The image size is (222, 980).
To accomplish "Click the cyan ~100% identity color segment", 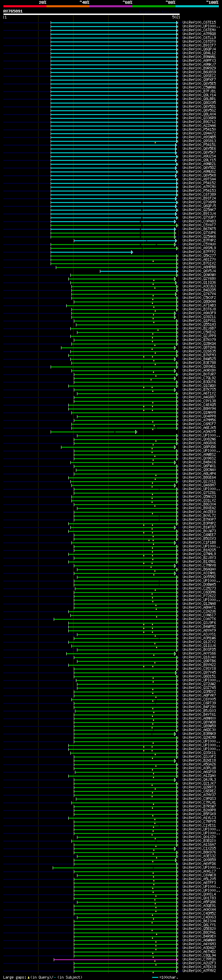I will pos(197,6).
